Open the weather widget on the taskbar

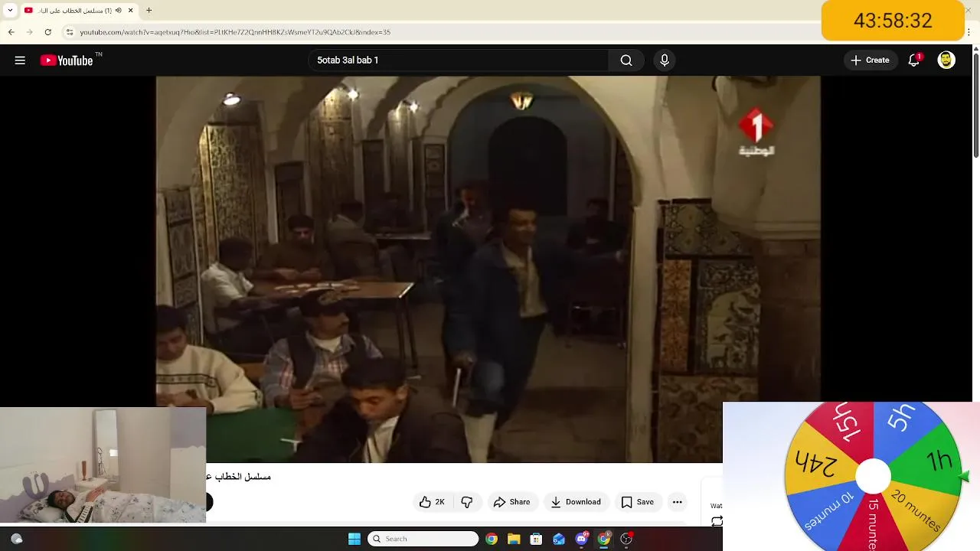(16, 539)
